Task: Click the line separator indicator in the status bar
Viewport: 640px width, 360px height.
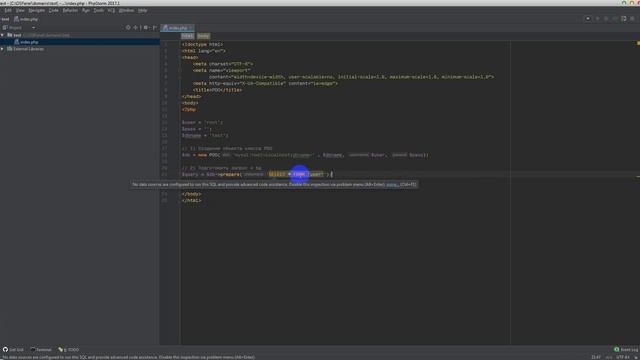Action: tap(609, 357)
